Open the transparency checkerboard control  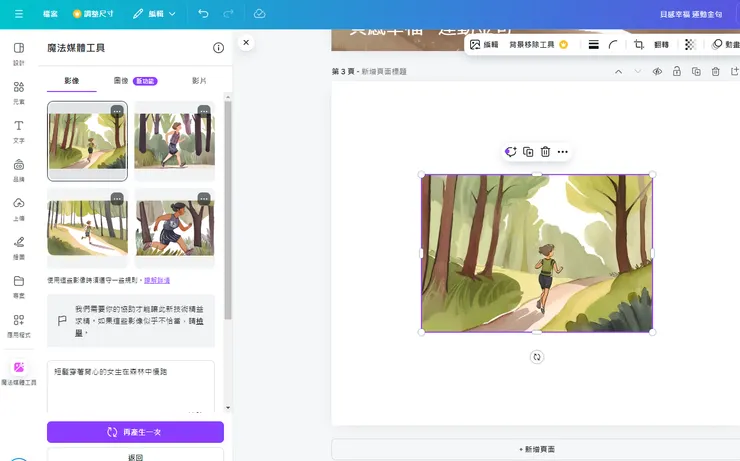tap(690, 44)
